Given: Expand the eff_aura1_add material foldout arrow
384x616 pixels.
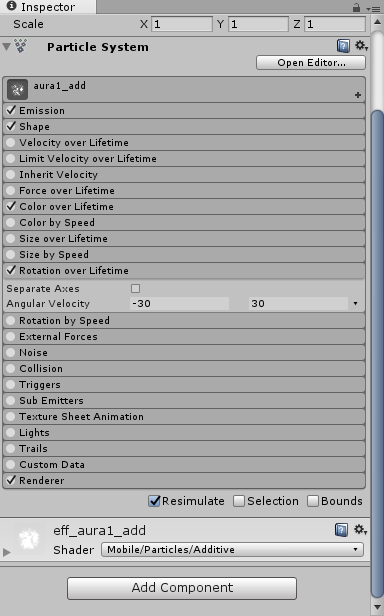Looking at the screenshot, I should (6, 552).
